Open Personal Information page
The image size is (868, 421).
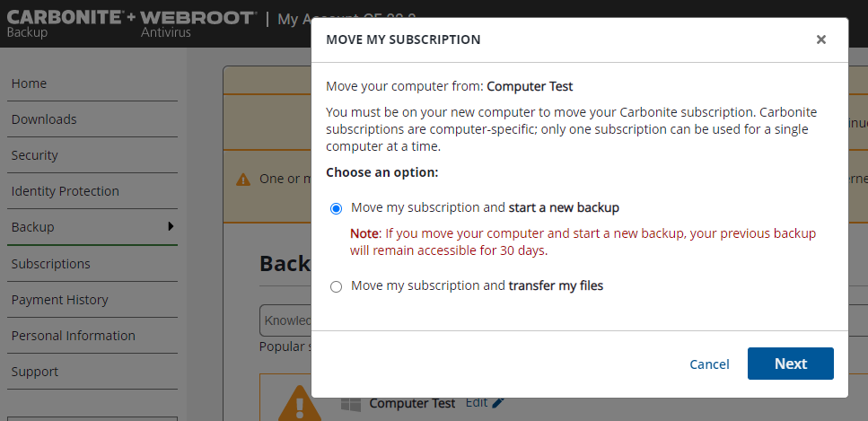coord(73,336)
